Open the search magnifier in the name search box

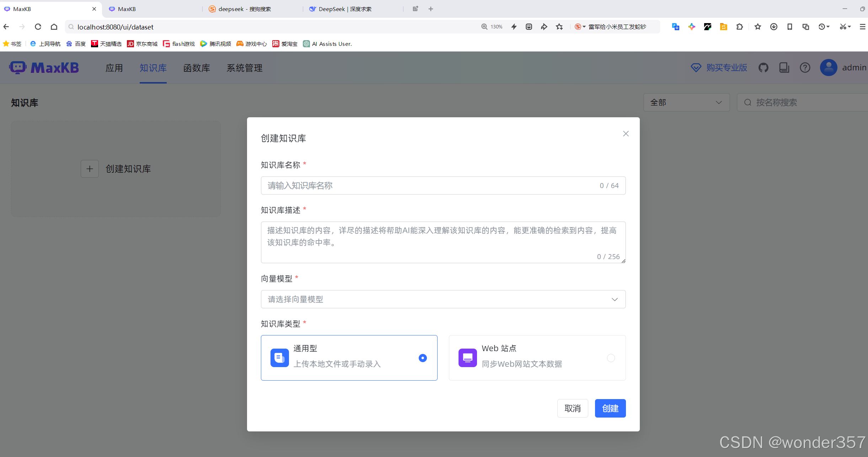[x=748, y=102]
